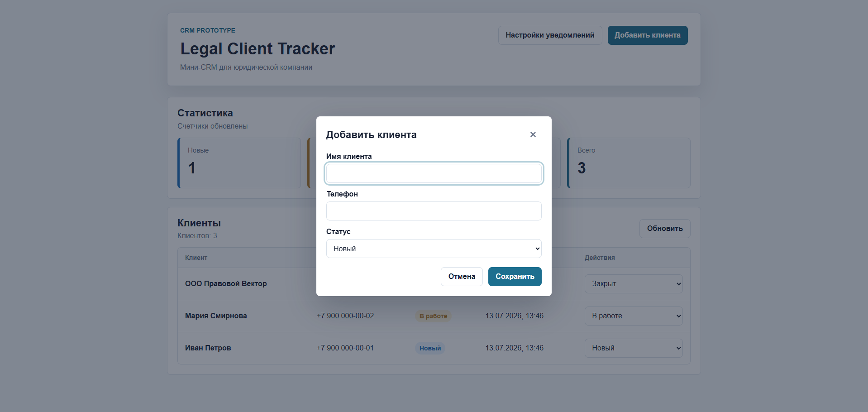Open the status dropdown for Мария Смирнова

pyautogui.click(x=633, y=316)
